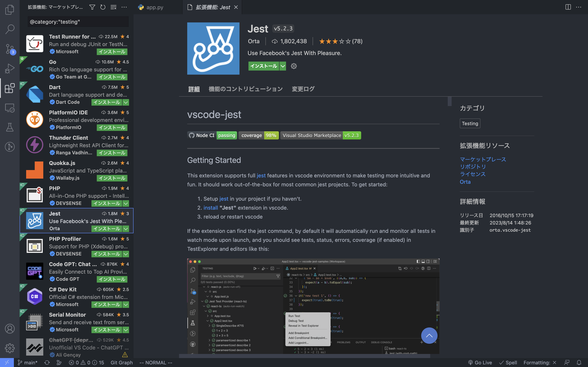Screen dimensions: 588x367
Task: Open Git Graph from the status bar
Action: coord(121,362)
